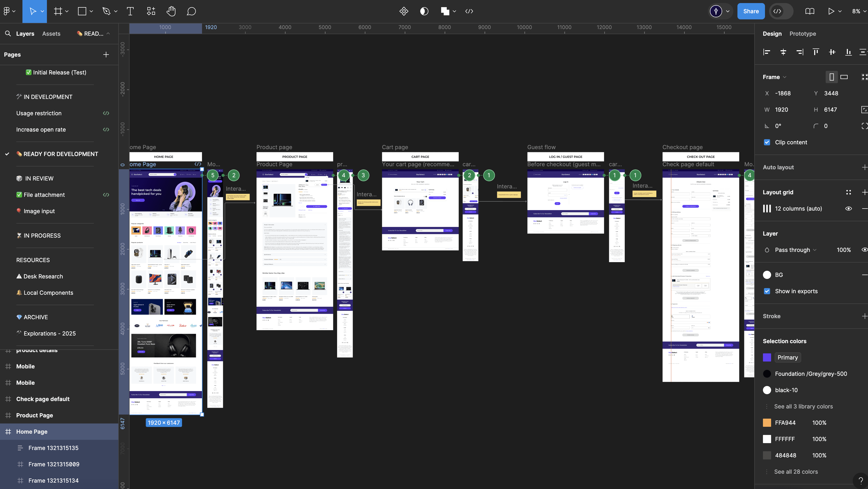Viewport: 868px width, 489px height.
Task: Switch to the Prototype tab
Action: click(x=802, y=34)
